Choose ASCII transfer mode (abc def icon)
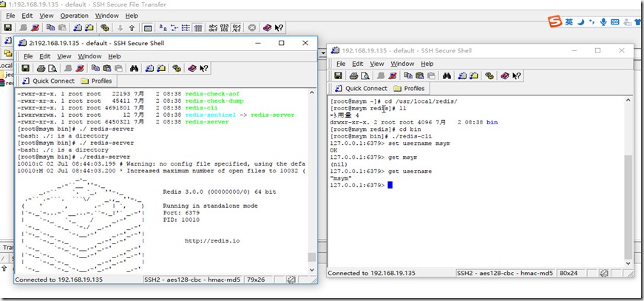This screenshot has width=644, height=301. tap(213, 28)
